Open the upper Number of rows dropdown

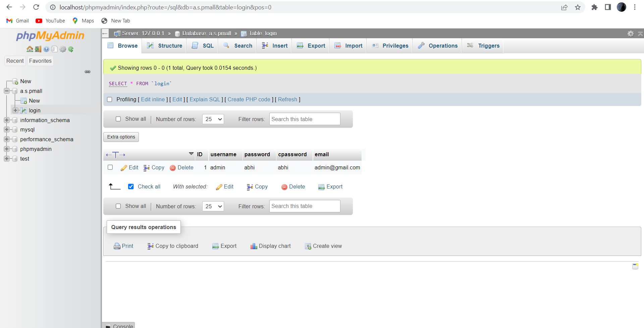[x=213, y=119]
